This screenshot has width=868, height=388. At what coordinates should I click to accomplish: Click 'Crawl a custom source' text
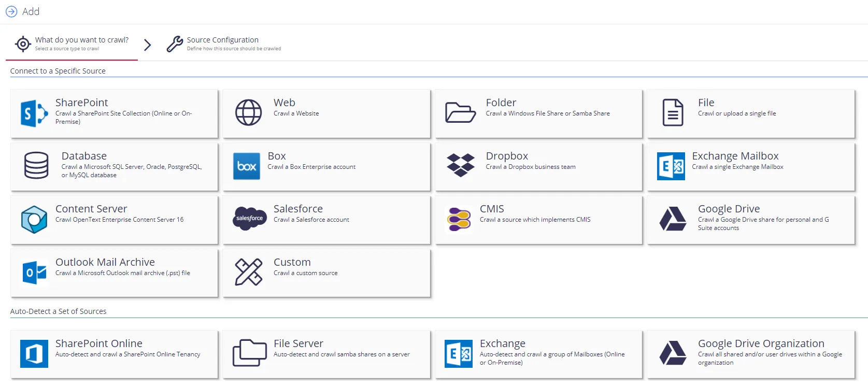click(x=306, y=273)
